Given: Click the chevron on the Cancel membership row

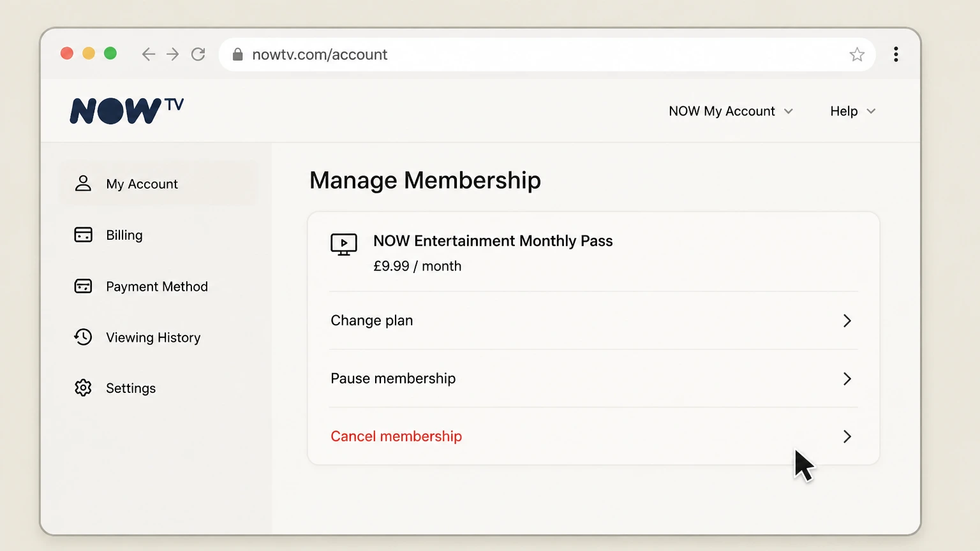Looking at the screenshot, I should [847, 437].
